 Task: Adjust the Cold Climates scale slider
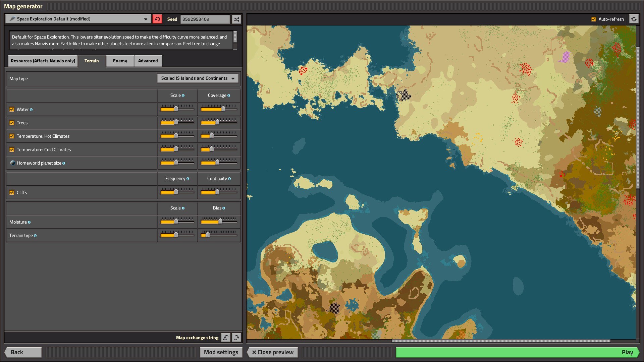tap(177, 149)
